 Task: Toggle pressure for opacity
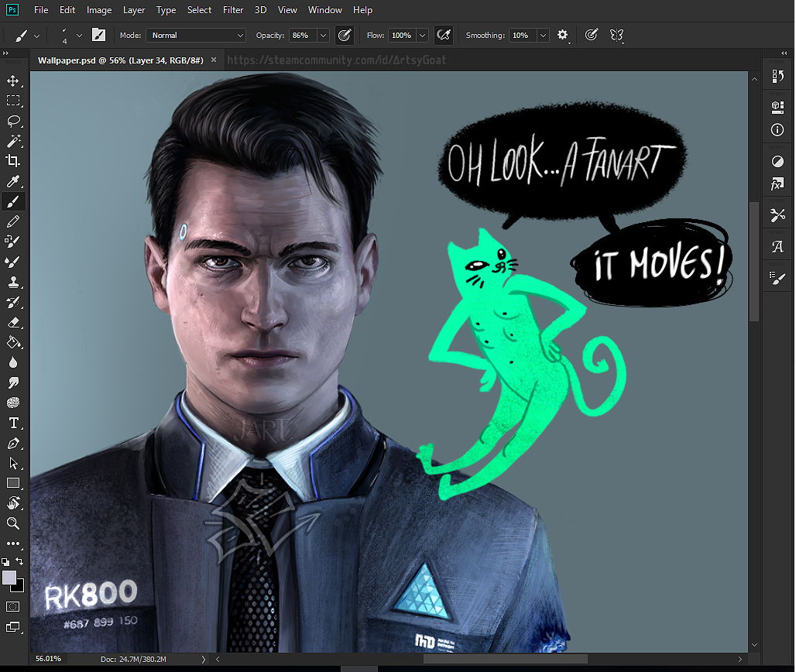[345, 35]
